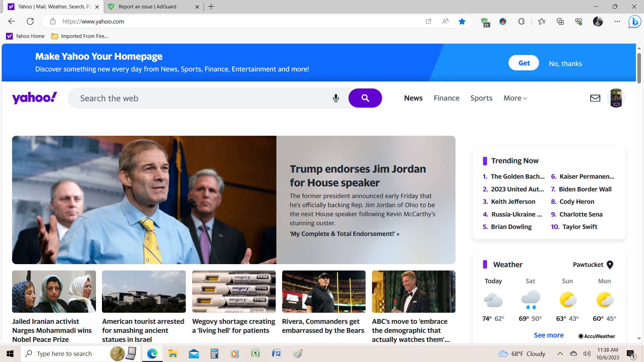Click the Search the web input field
Screen dimensions: 644x362
point(201,98)
